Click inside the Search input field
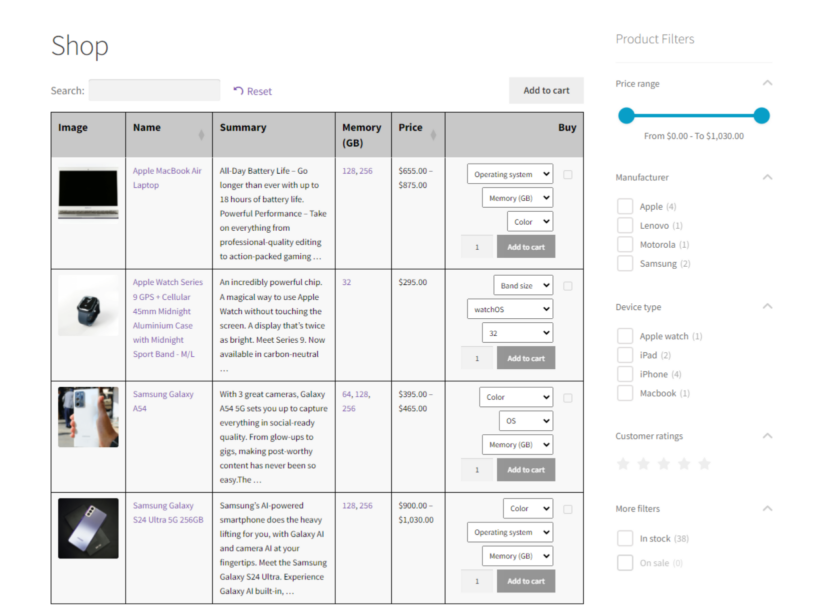 click(157, 90)
